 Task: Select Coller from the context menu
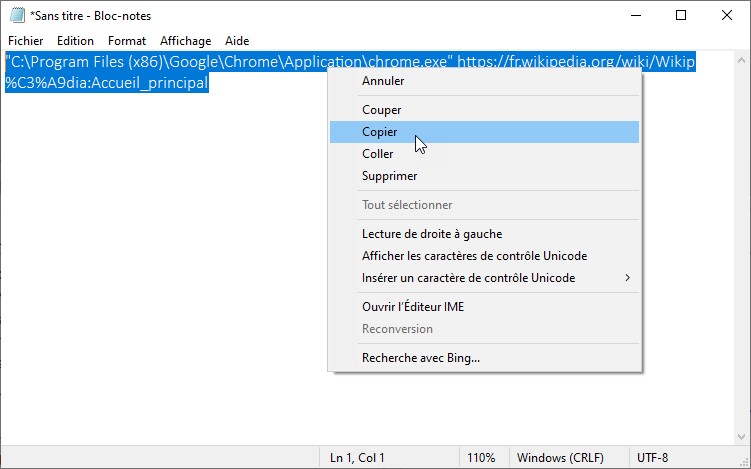click(377, 154)
